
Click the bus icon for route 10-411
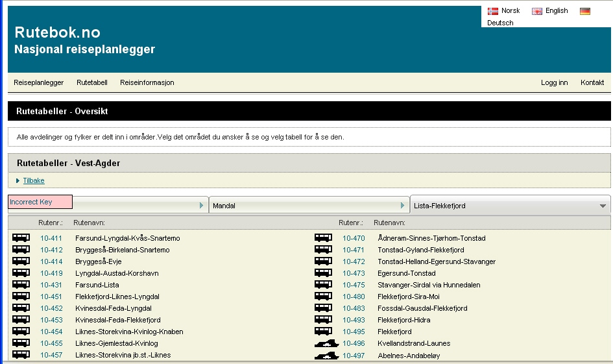21,238
